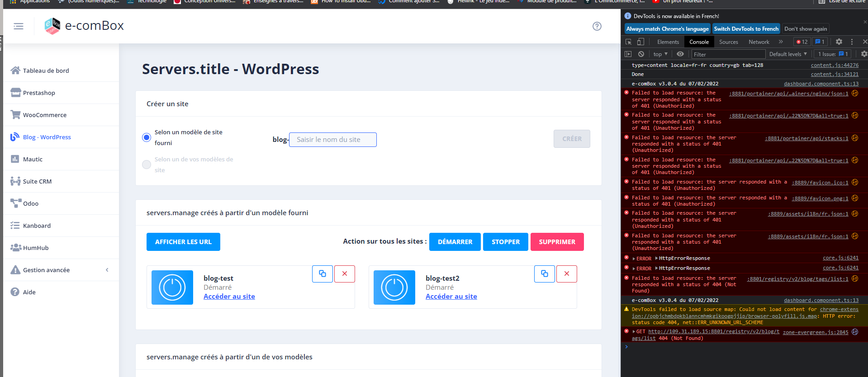Toggle power icon for blog-test
Viewport: 868px width, 377px height.
point(172,287)
